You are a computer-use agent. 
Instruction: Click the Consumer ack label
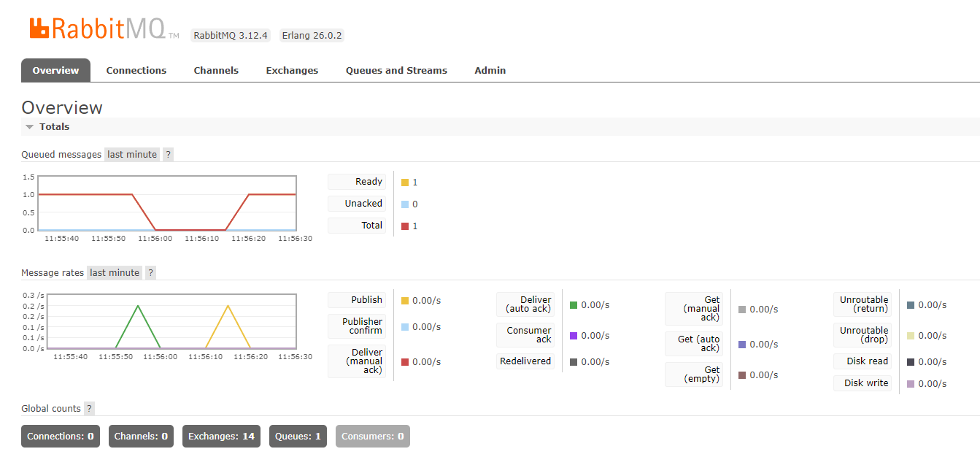(x=525, y=335)
